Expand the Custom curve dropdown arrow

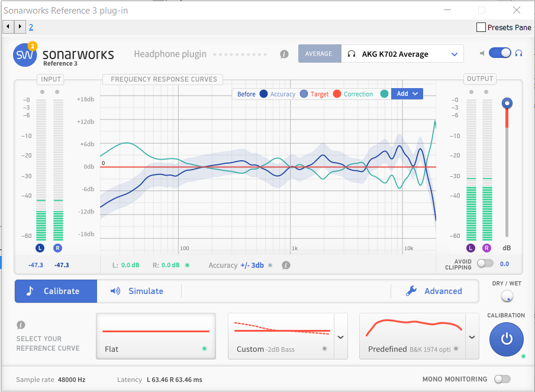pos(340,337)
